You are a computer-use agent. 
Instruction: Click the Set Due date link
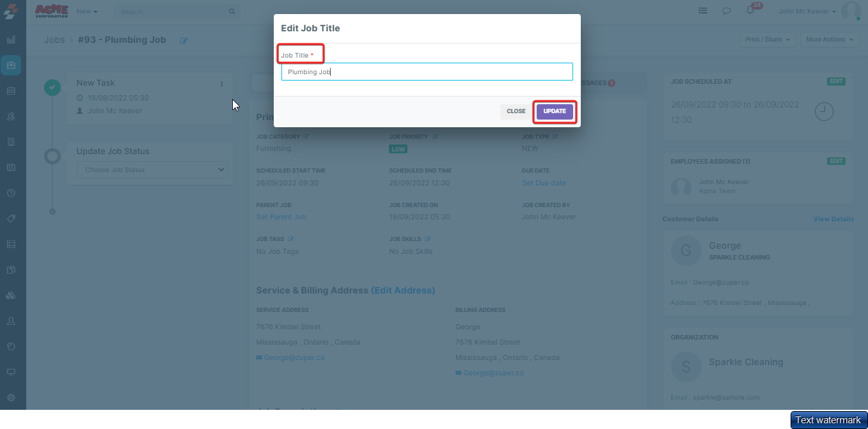point(544,183)
